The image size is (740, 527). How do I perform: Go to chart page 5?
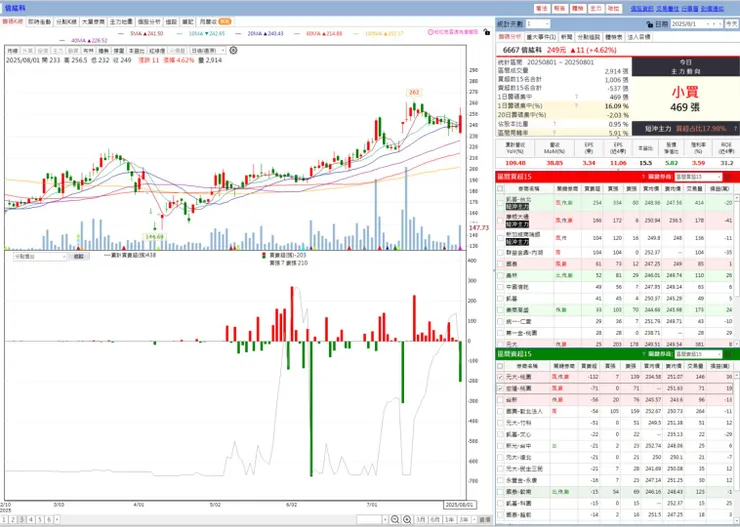pyautogui.click(x=40, y=519)
